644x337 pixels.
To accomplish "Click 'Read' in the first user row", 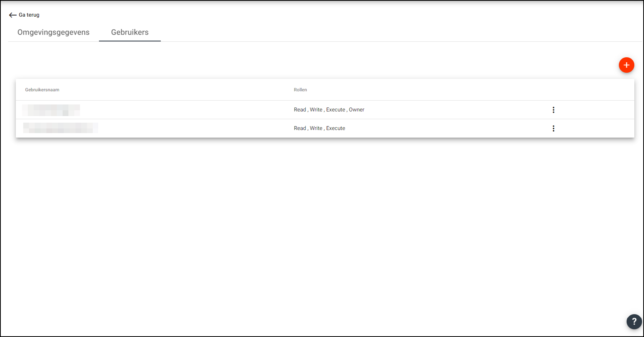I will [300, 110].
